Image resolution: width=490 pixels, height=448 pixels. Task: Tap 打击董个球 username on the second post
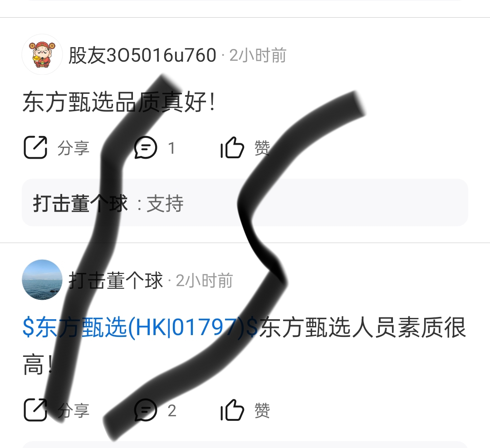(116, 280)
